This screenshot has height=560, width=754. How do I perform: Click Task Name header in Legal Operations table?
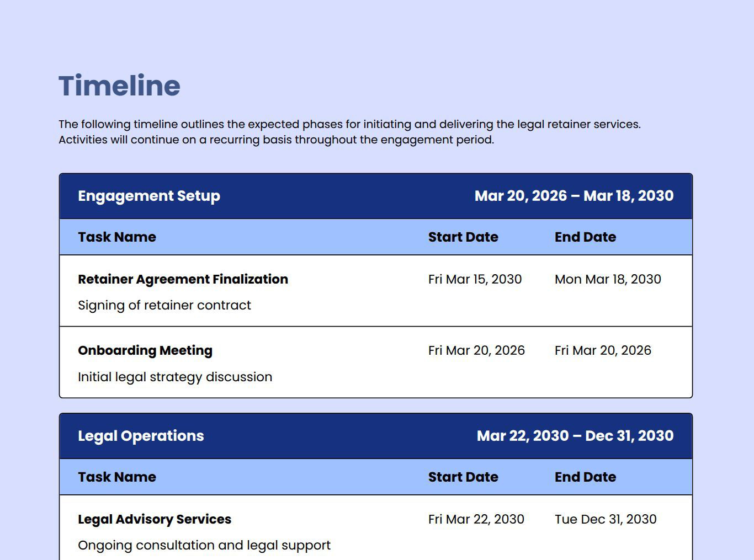[117, 477]
